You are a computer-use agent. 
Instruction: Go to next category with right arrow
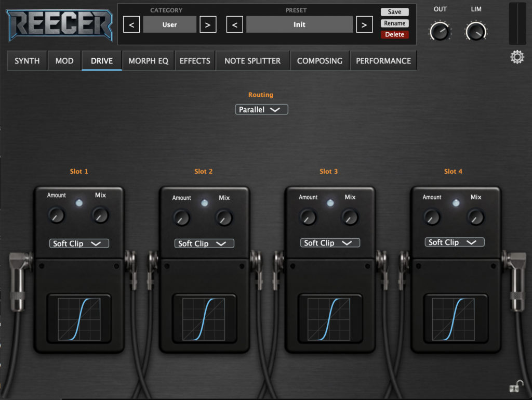tap(208, 24)
